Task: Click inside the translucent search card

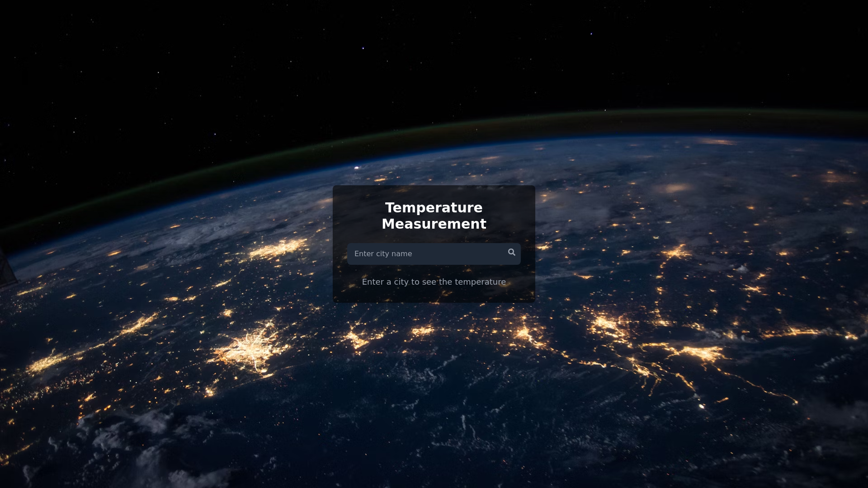Action: (x=434, y=294)
